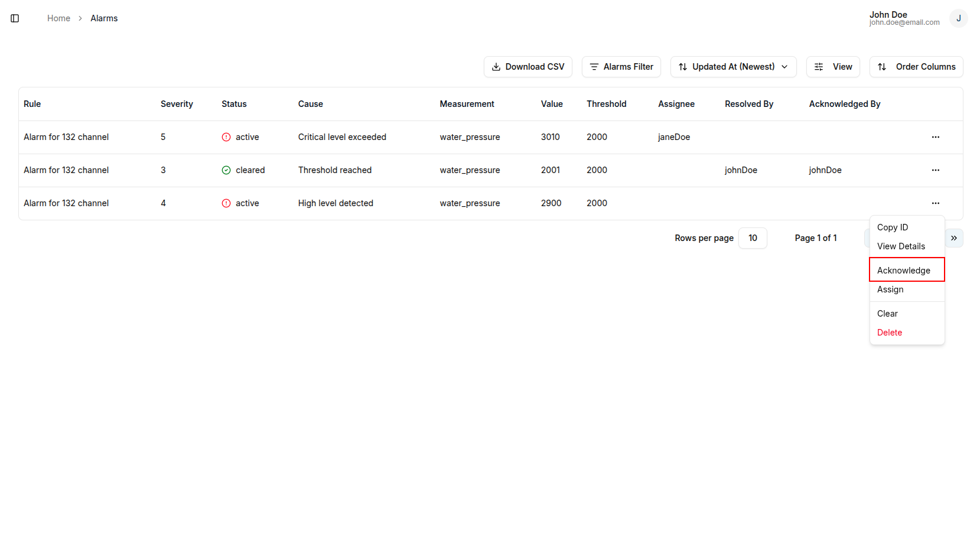This screenshot has height=547, width=980.
Task: Choose Clear in the context menu
Action: [x=887, y=314]
